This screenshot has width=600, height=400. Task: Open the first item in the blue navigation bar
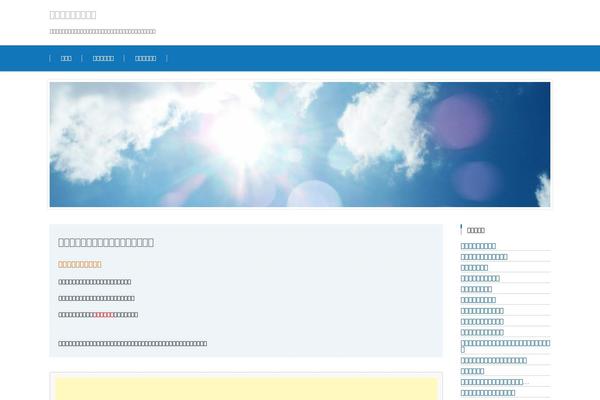(66, 58)
